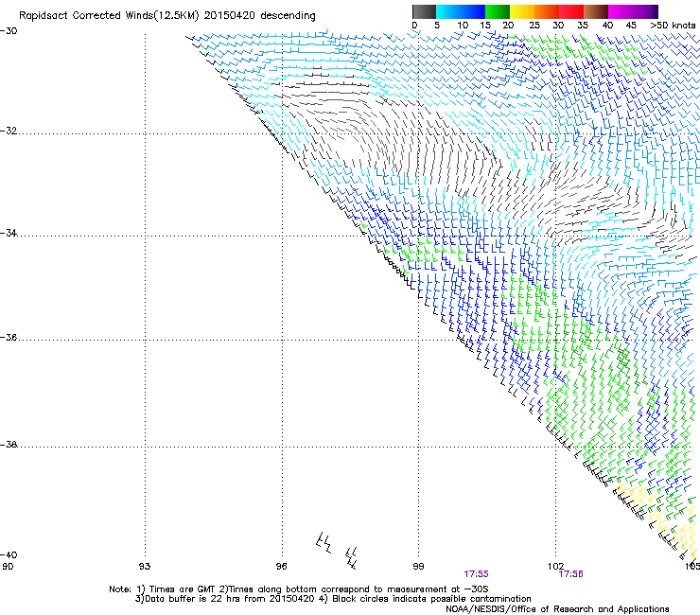Pick the green 15-20 knots legend swatch
The image size is (700, 615).
[x=498, y=11]
